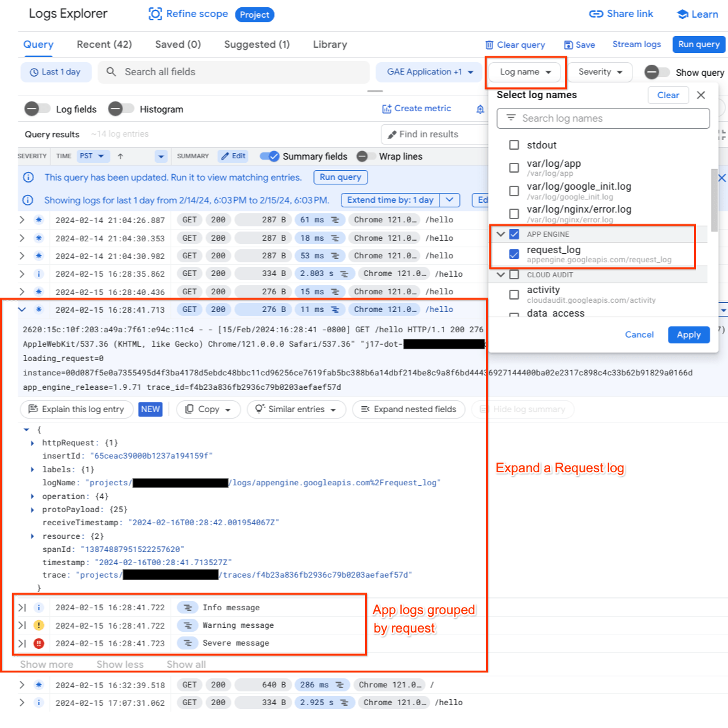Image resolution: width=728 pixels, height=728 pixels.
Task: Check the var/log/nginx/error.log checkbox
Action: tap(514, 214)
